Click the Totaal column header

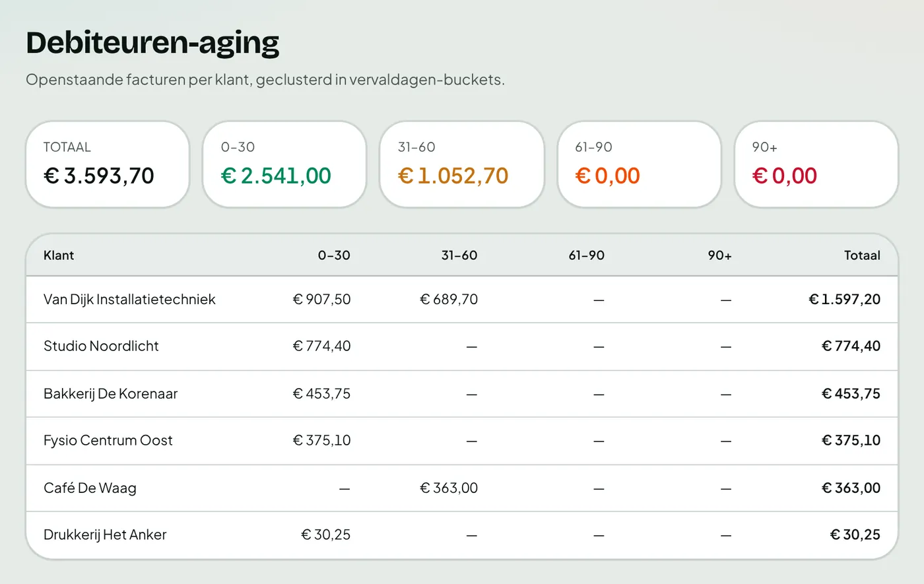[x=862, y=255]
